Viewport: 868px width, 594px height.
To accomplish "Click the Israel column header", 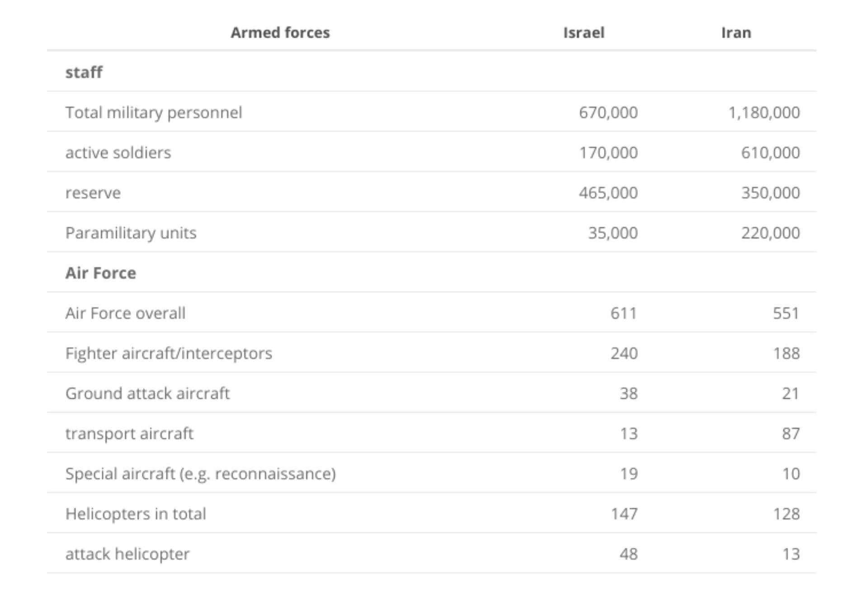I will pyautogui.click(x=584, y=33).
